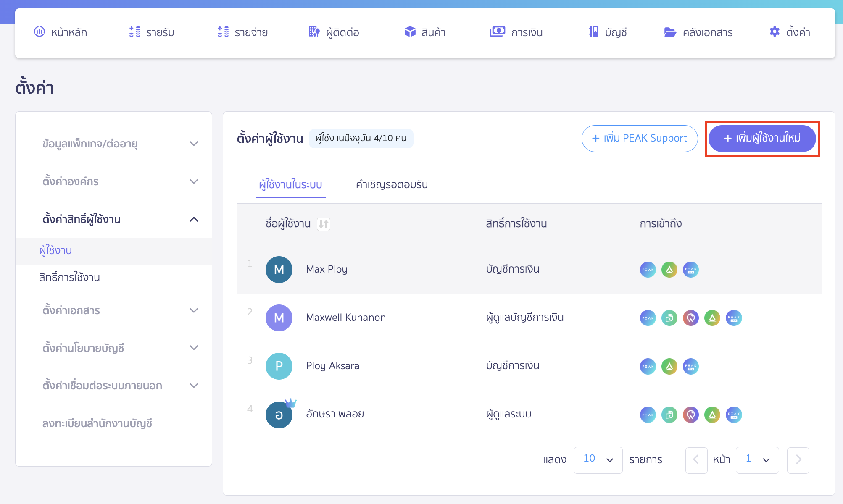
Task: Open the page number dropdown
Action: click(x=757, y=460)
